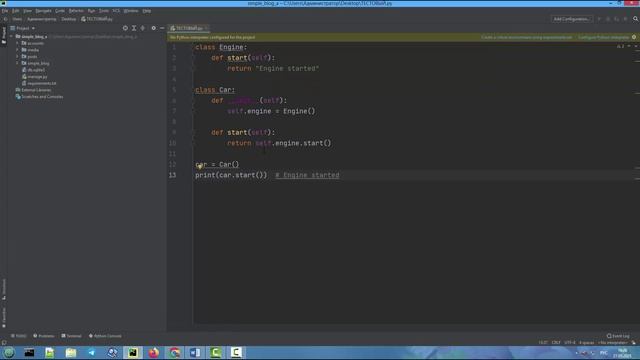Open the Window menu
640x360 pixels.
coord(131,11)
